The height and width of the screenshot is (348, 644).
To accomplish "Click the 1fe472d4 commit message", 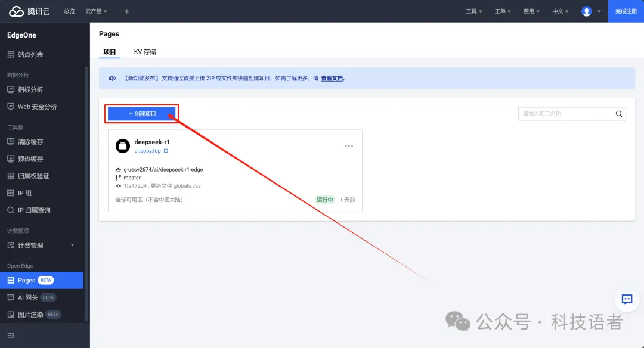I will (162, 186).
